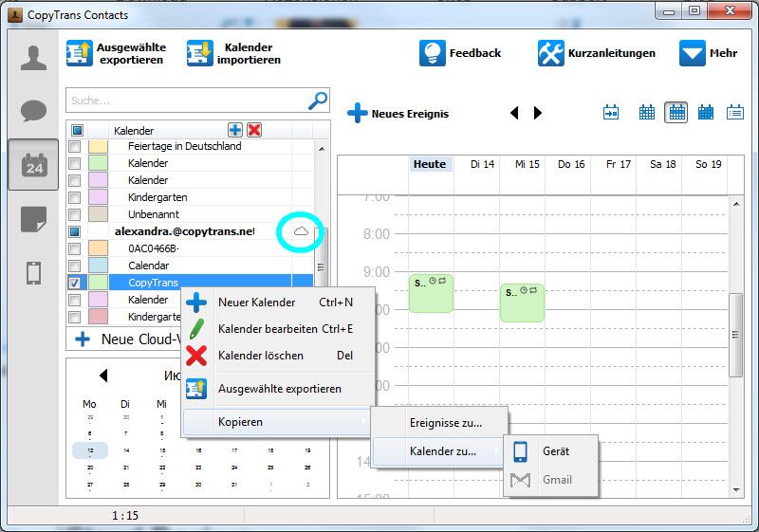Image resolution: width=759 pixels, height=532 pixels.
Task: Open the Calendar section showing 24
Action: pos(33,165)
